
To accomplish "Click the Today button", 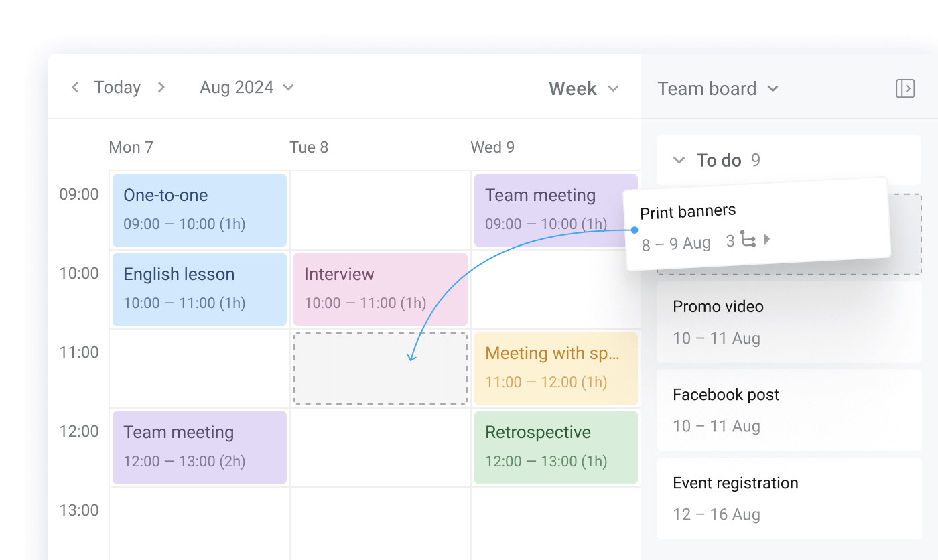I will (117, 87).
